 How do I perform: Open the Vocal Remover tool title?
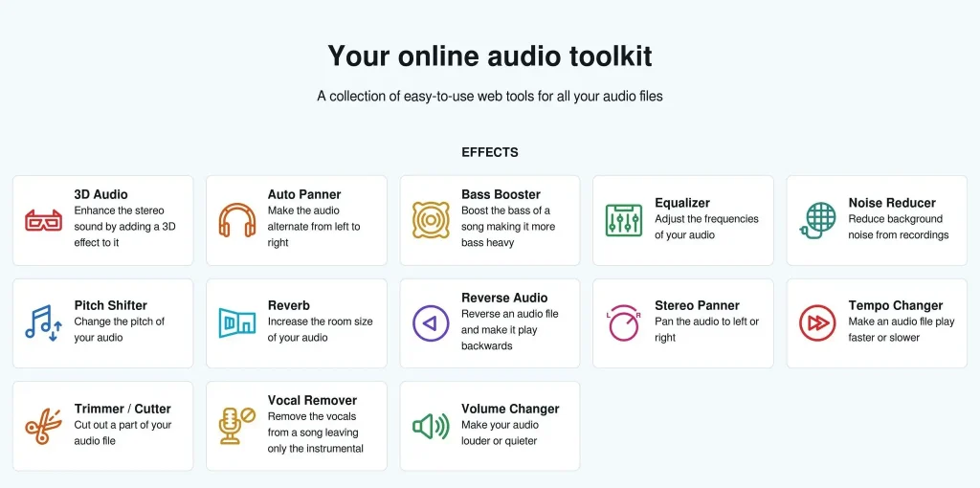pyautogui.click(x=313, y=401)
